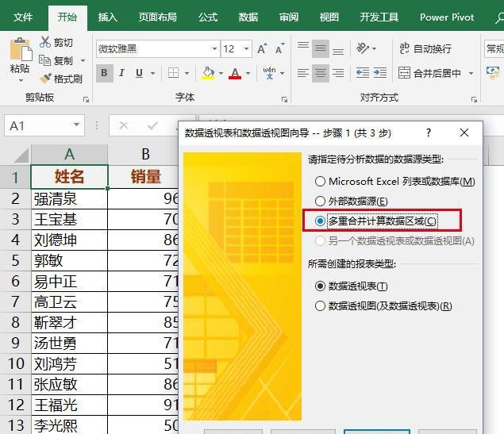Select cell containing 强清泉

coord(69,199)
